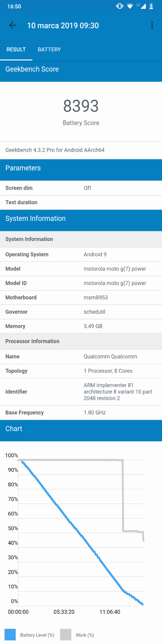Image resolution: width=162 pixels, height=644 pixels.
Task: Tap the 50% axis label on chart
Action: click(13, 528)
